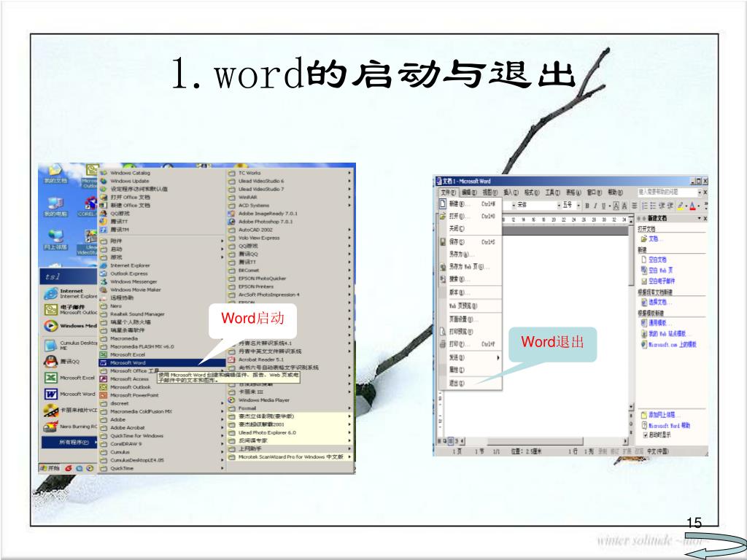747x560 pixels.
Task: Toggle the 启动时显示 checkbox in task pane
Action: pyautogui.click(x=646, y=435)
